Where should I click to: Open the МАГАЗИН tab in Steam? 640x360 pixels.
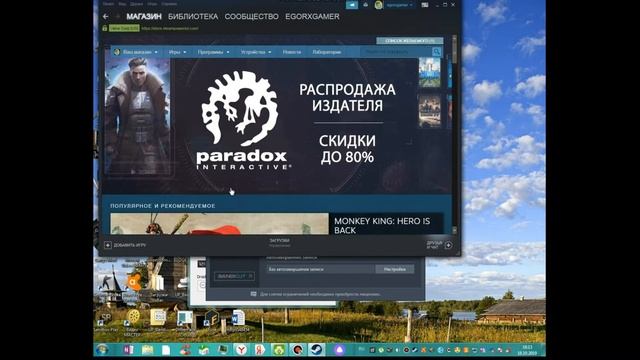coord(144,17)
